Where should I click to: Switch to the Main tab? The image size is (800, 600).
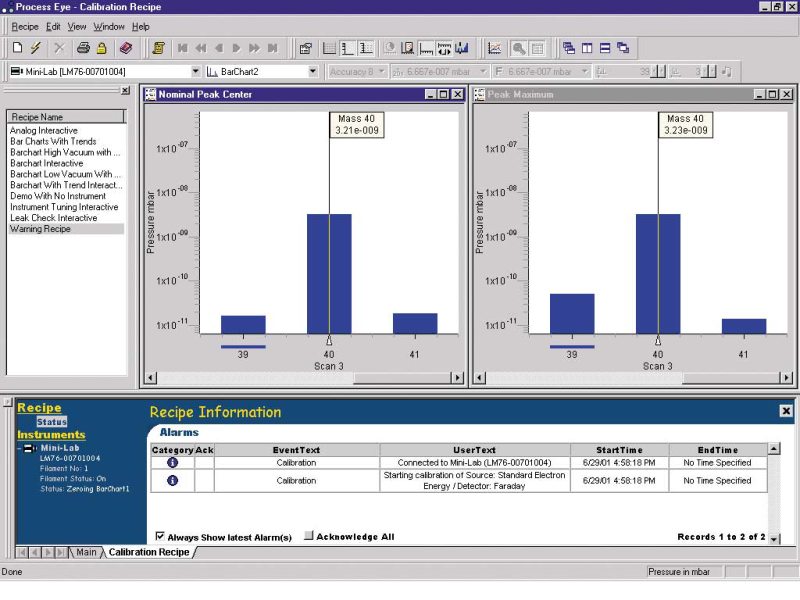click(x=87, y=550)
